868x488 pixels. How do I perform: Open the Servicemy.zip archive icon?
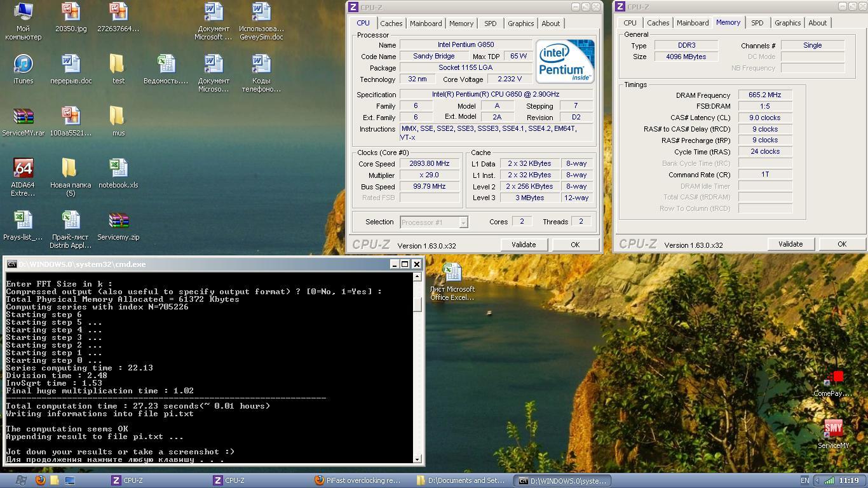(x=118, y=220)
